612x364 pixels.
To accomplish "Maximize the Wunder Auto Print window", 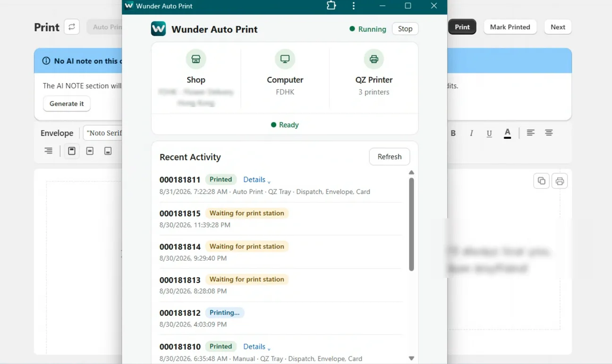I will coord(408,6).
